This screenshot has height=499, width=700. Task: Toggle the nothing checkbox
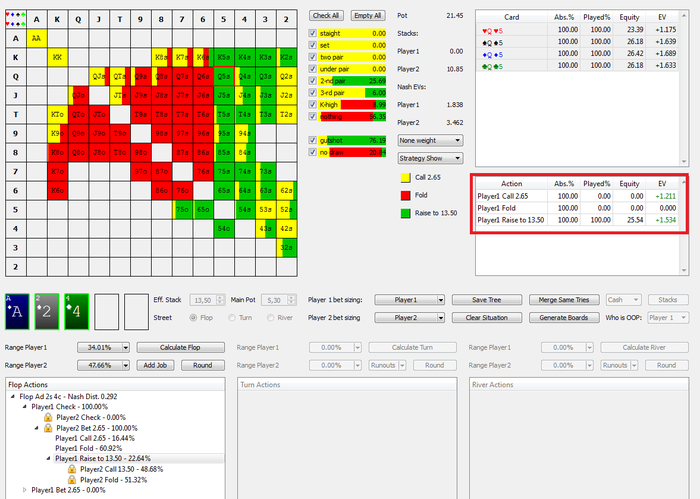click(312, 116)
